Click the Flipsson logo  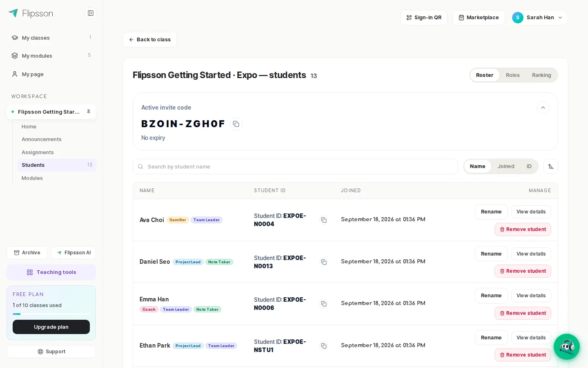(x=31, y=13)
